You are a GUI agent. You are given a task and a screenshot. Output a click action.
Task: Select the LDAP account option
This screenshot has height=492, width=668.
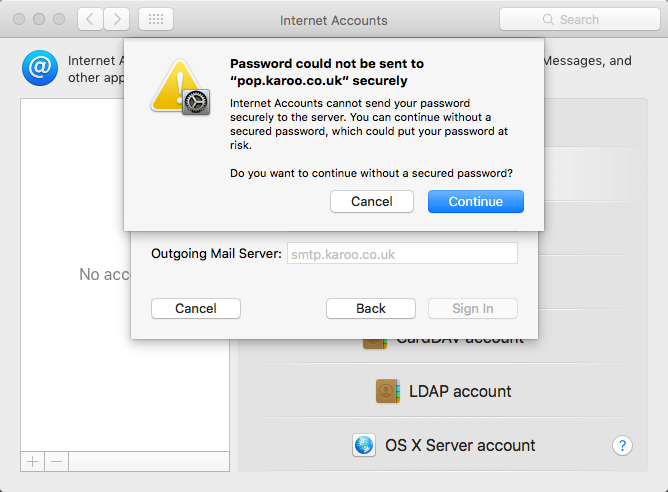(445, 391)
